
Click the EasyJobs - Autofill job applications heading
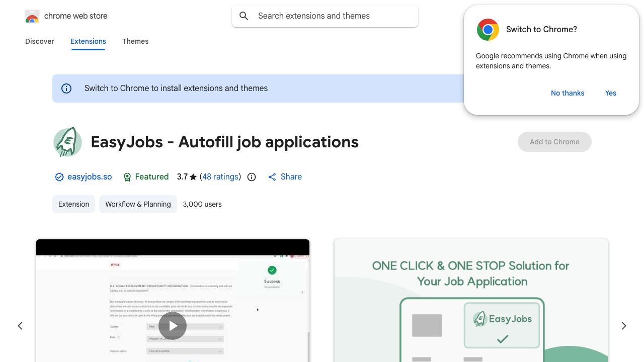(225, 142)
